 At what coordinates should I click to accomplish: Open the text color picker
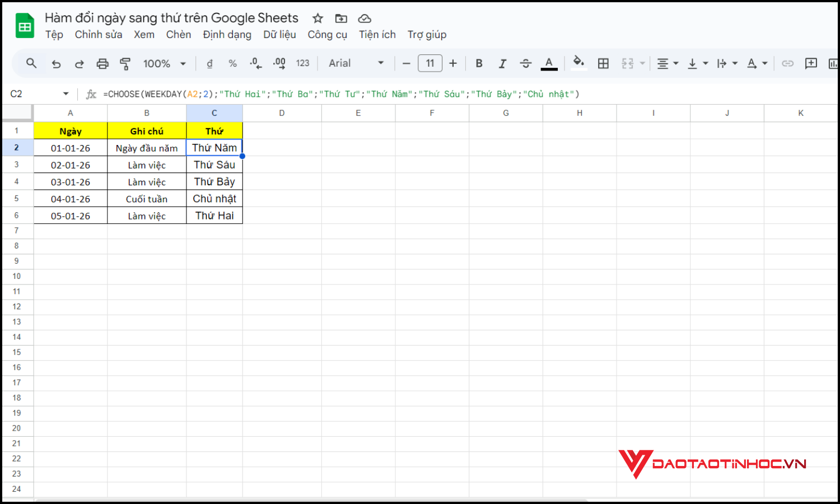549,63
